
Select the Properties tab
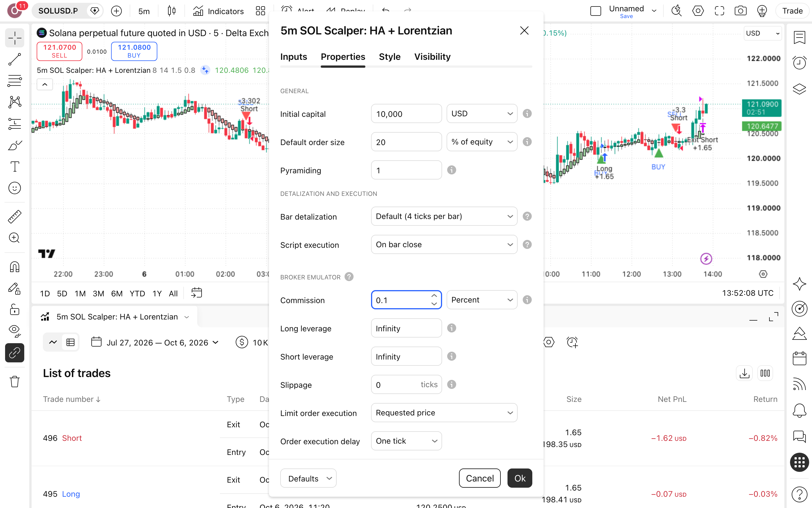point(343,56)
